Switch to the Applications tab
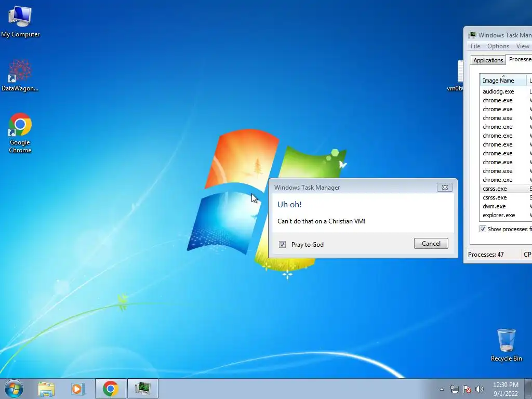The width and height of the screenshot is (532, 399). [x=488, y=60]
